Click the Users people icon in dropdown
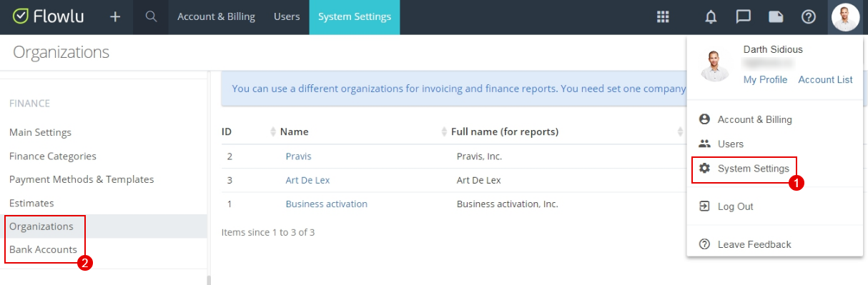This screenshot has width=868, height=285. 704,144
